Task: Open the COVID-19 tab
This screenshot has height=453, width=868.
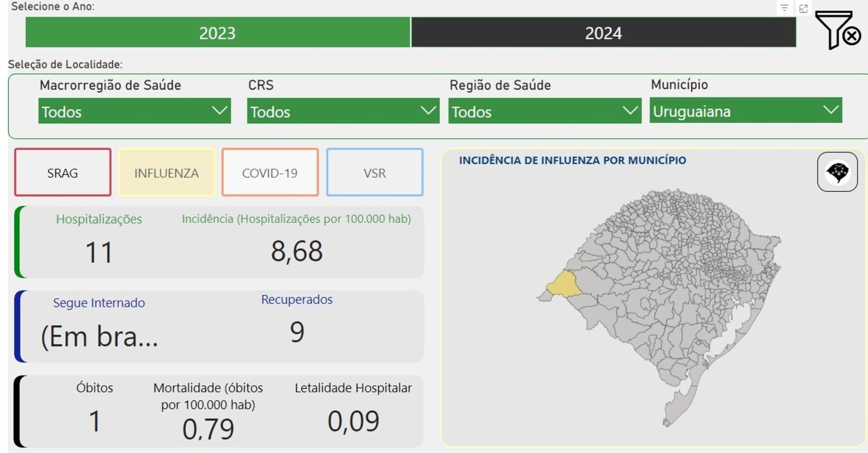Action: [x=270, y=173]
